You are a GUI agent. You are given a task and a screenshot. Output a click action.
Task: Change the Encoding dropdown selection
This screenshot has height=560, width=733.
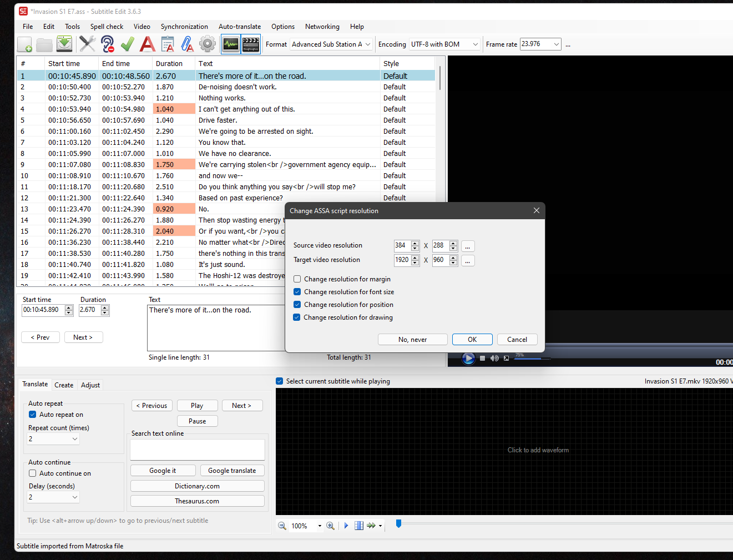[x=474, y=44]
